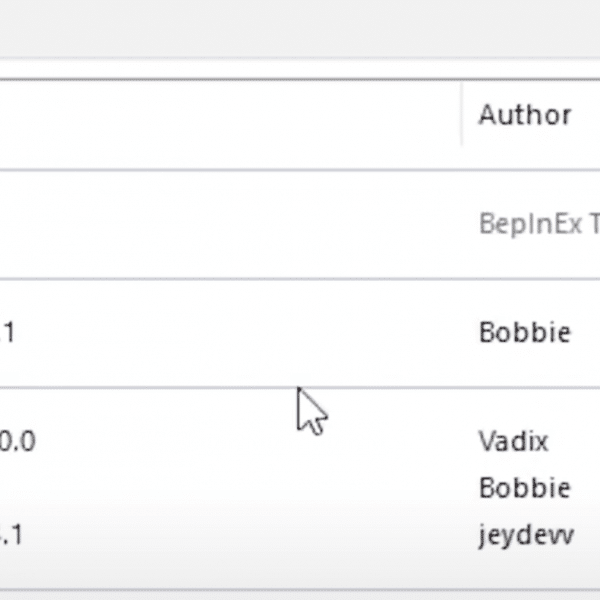This screenshot has height=600, width=600.
Task: Select the grayed-out BepInEx author entry
Action: tap(539, 224)
